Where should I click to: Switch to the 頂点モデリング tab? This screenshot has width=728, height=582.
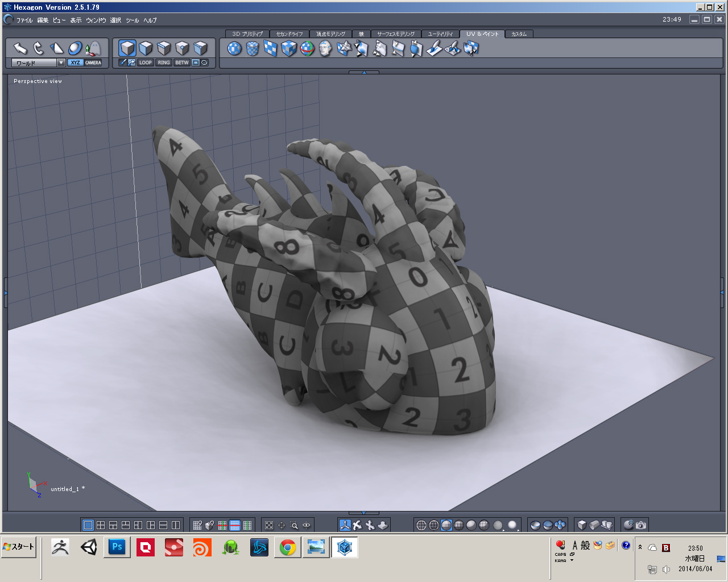330,34
